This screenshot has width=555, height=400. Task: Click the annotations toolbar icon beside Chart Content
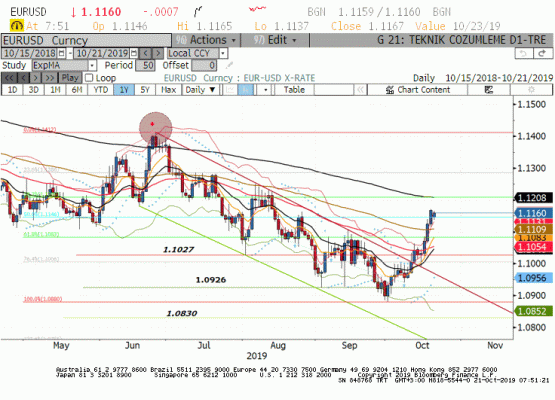[488, 90]
